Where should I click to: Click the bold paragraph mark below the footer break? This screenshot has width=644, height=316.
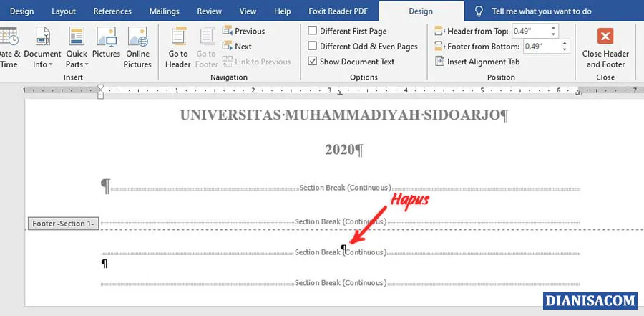tap(104, 264)
